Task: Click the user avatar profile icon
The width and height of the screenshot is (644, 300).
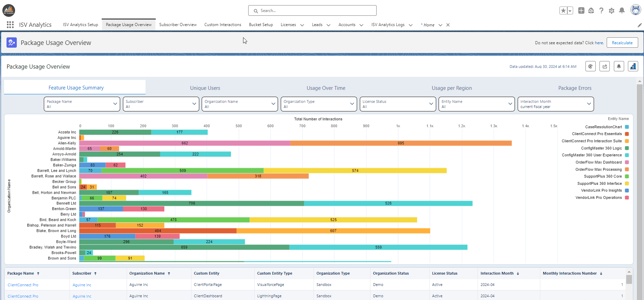Action: pos(636,10)
